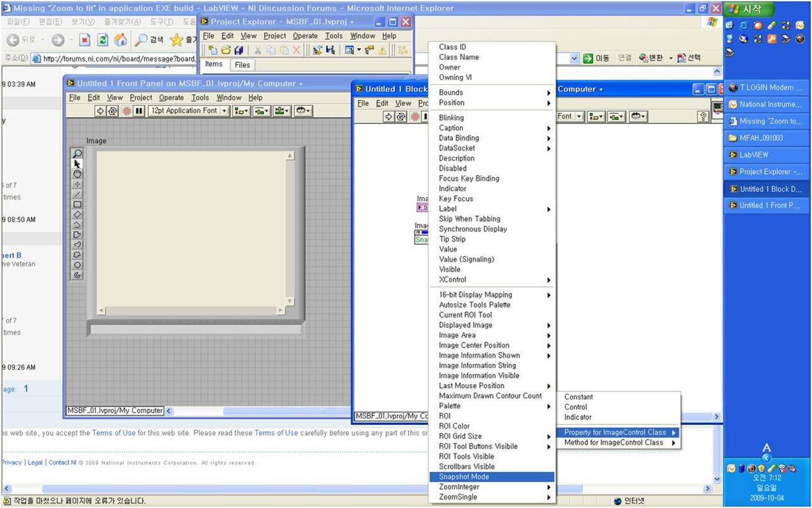Expand the Bounds submenu

pos(492,93)
